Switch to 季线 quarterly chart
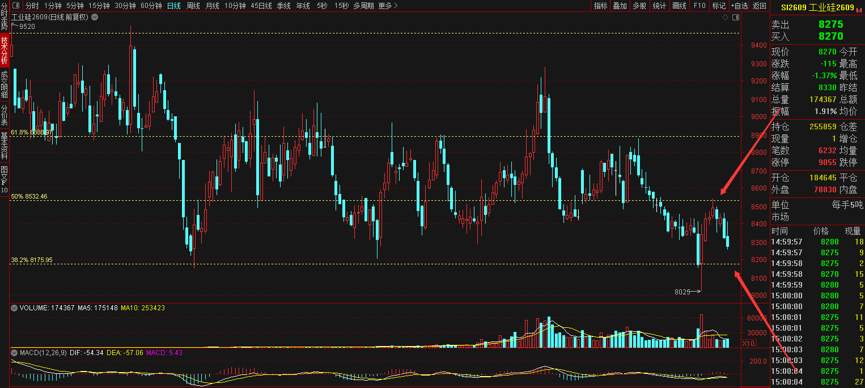Viewport: 865px width, 388px height. point(284,6)
